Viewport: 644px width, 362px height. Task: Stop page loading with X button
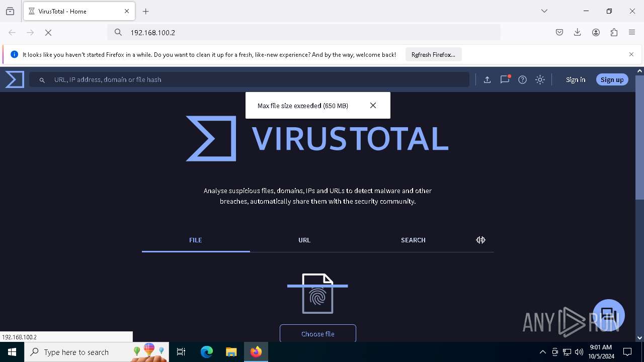click(x=48, y=32)
